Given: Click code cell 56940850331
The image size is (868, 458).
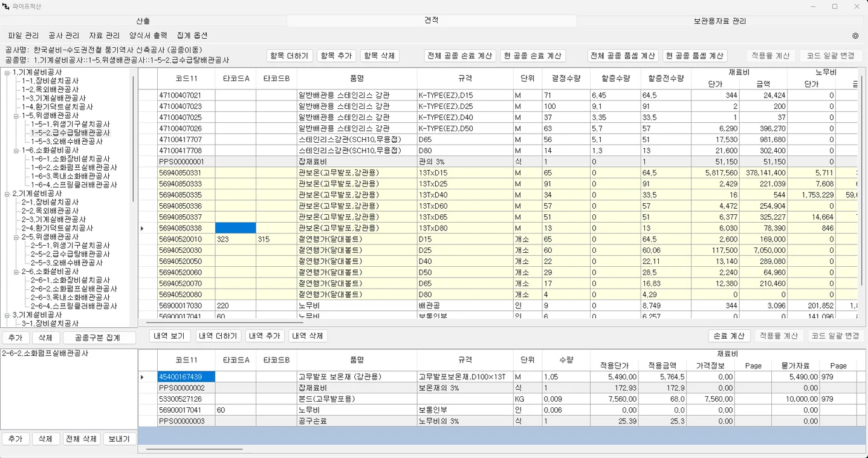Looking at the screenshot, I should coord(186,173).
